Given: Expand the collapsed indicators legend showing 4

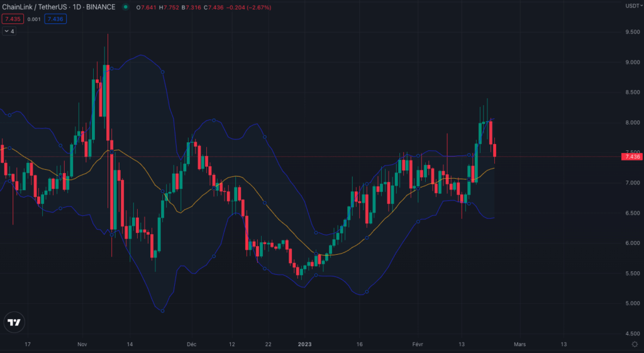Looking at the screenshot, I should (x=9, y=31).
